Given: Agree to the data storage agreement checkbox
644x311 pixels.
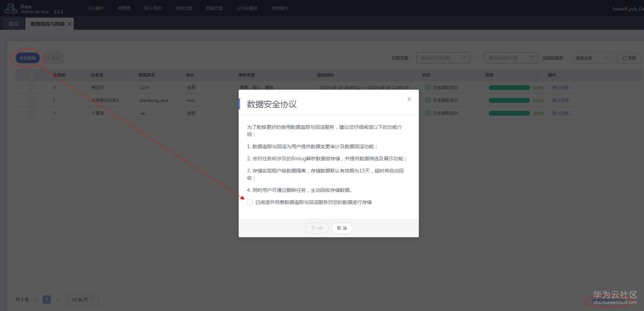Looking at the screenshot, I should pos(250,202).
